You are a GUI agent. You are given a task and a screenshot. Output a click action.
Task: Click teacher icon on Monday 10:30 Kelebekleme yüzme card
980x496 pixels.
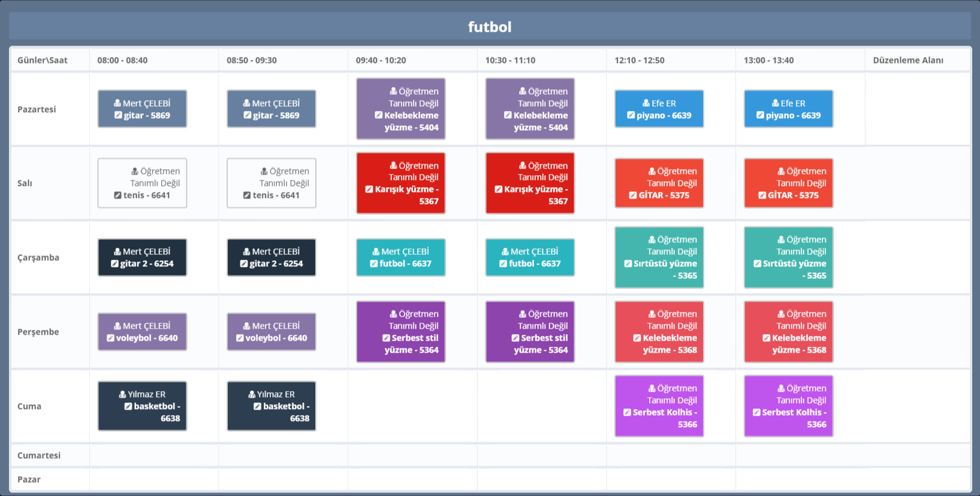click(523, 91)
